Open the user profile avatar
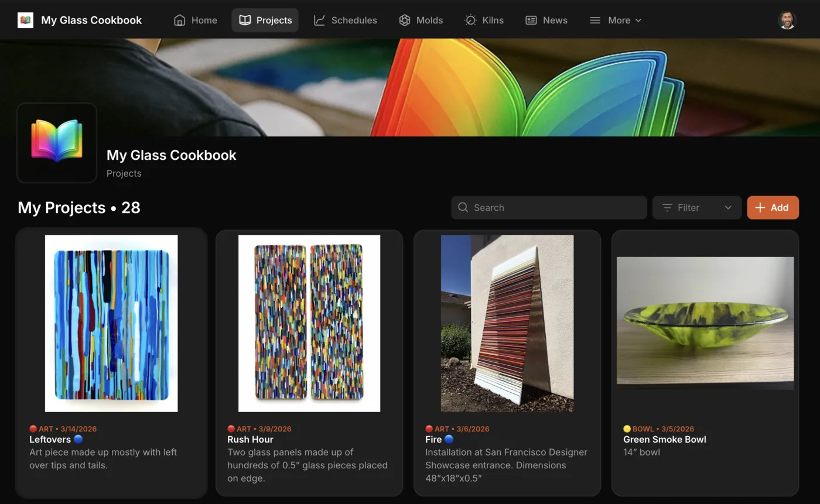 tap(787, 20)
